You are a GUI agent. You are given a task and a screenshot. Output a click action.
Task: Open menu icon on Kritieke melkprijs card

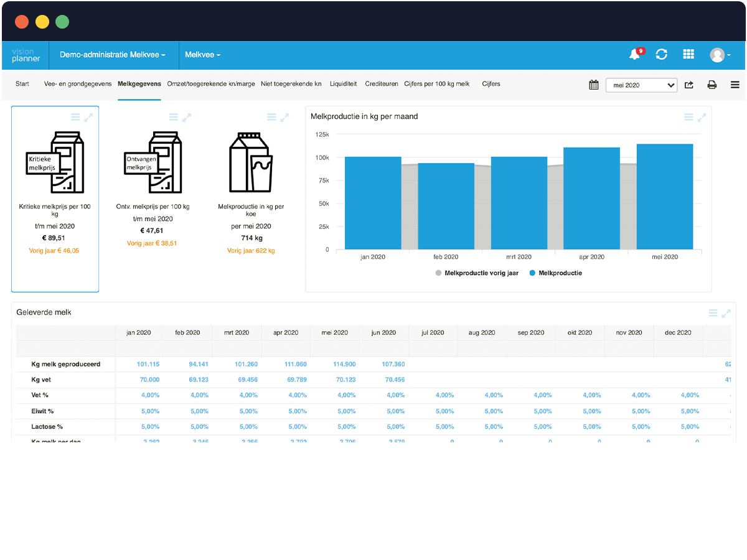(x=75, y=117)
